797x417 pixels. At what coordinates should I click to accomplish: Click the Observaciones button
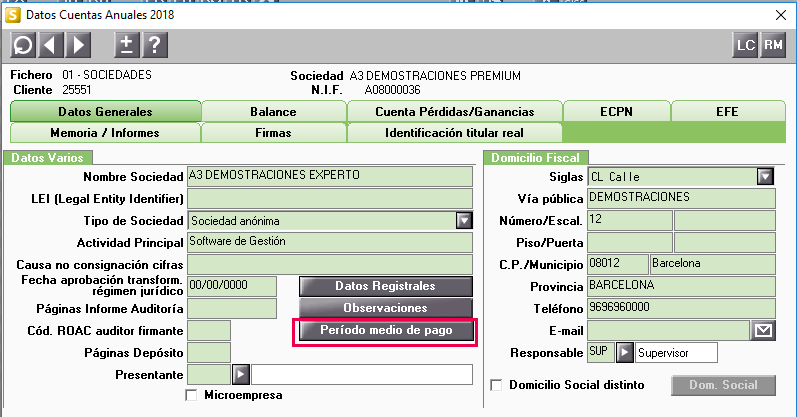tap(386, 308)
